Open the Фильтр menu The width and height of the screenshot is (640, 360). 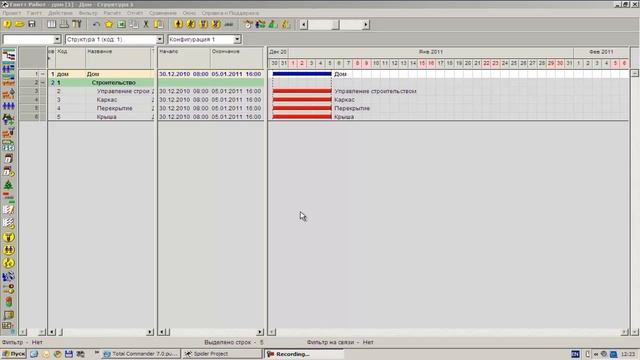coord(88,13)
